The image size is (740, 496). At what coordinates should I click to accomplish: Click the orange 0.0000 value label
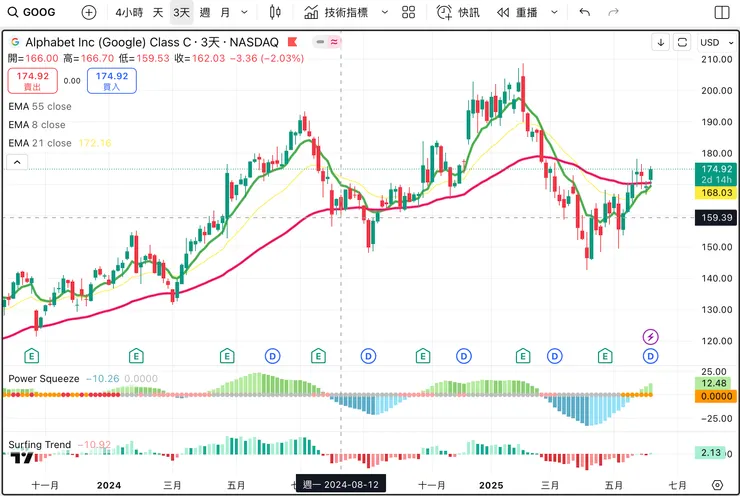click(716, 396)
